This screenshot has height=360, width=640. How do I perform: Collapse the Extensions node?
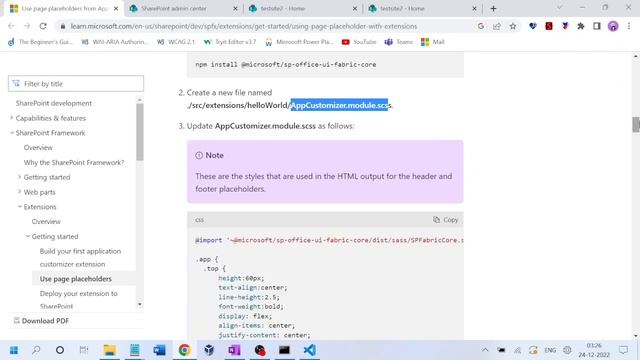pos(20,207)
